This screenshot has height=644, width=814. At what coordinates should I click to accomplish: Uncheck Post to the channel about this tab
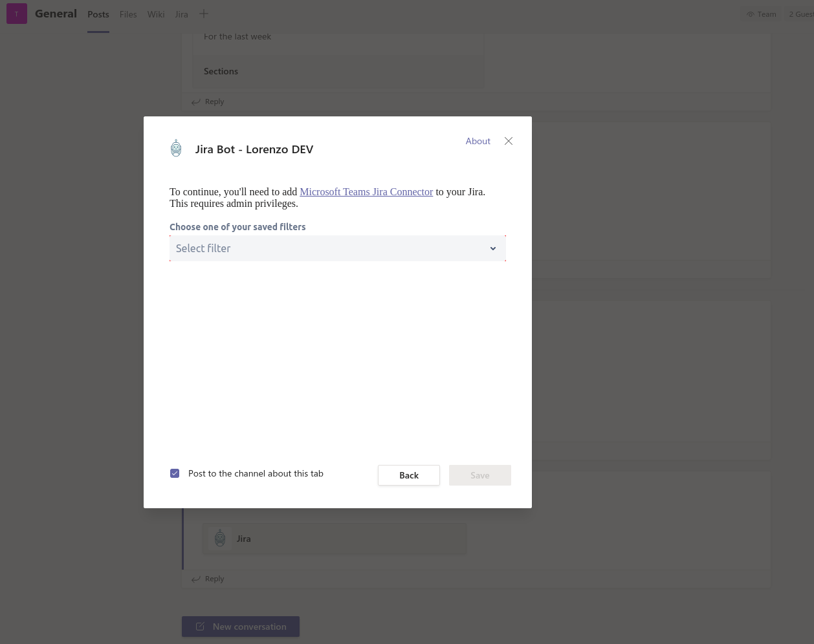pyautogui.click(x=175, y=473)
